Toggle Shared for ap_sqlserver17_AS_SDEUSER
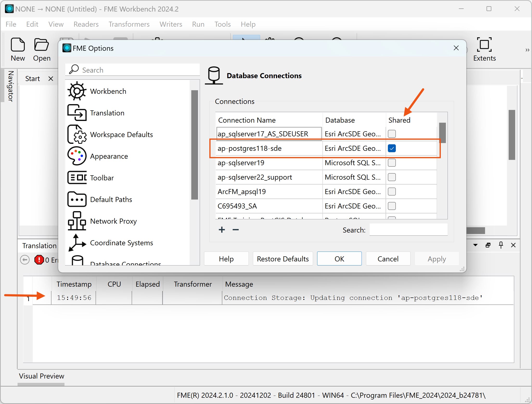 pyautogui.click(x=392, y=134)
